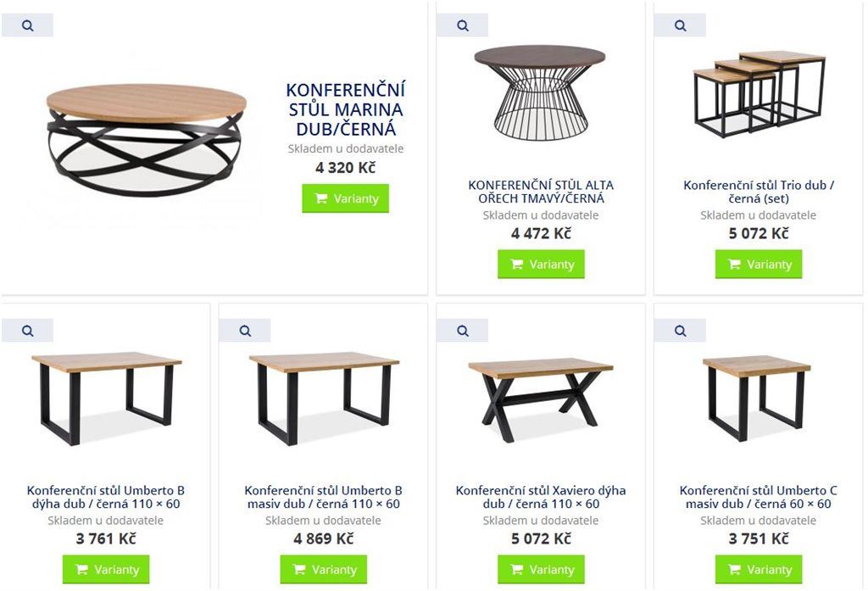Screen dimensions: 868x591
Task: Click the Marina round table image
Action: (146, 140)
